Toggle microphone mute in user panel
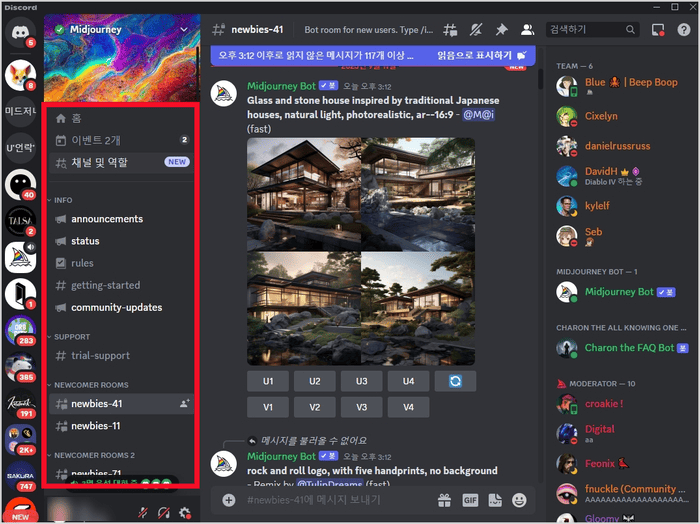Viewport: 700px width, 524px height. click(x=143, y=513)
